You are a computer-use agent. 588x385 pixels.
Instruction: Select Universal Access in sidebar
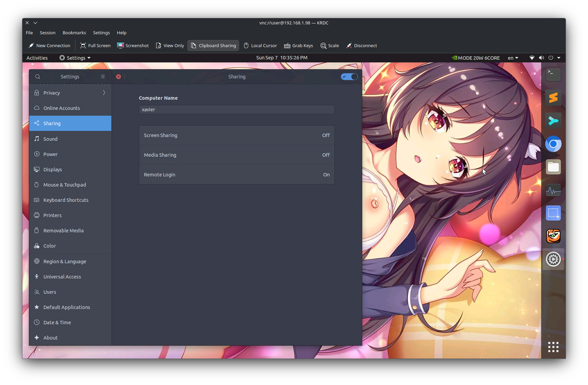(x=70, y=276)
